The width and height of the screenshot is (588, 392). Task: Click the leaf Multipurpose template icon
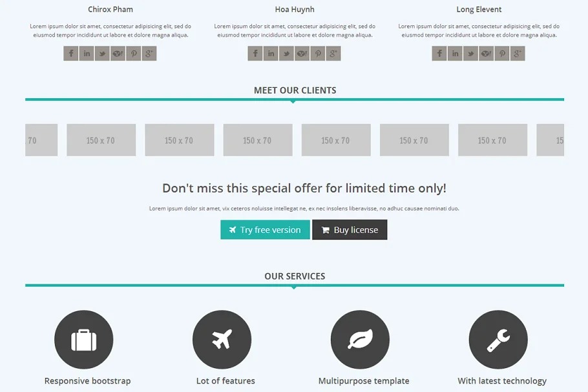[x=360, y=340]
